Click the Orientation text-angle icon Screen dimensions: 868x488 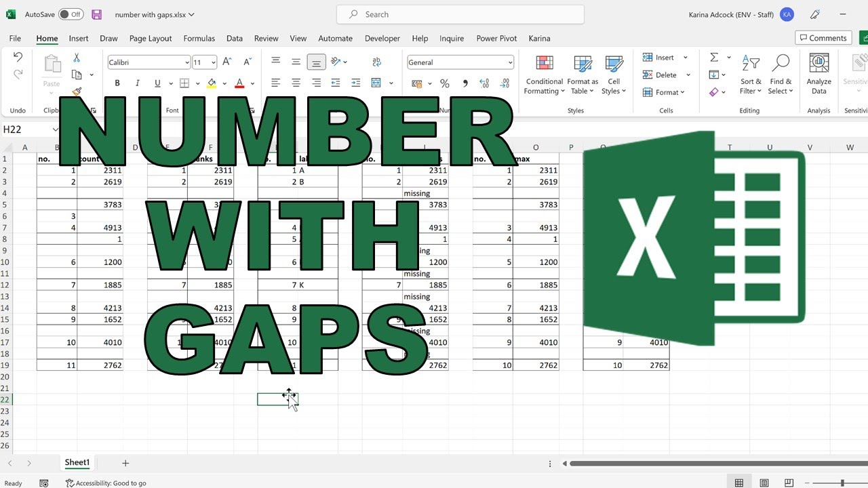tap(335, 62)
